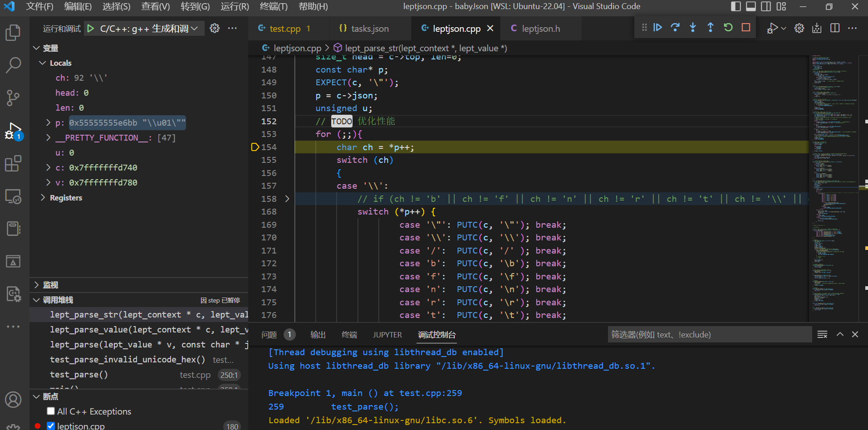Open editor More Actions ellipsis
This screenshot has height=430, width=868.
[853, 28]
